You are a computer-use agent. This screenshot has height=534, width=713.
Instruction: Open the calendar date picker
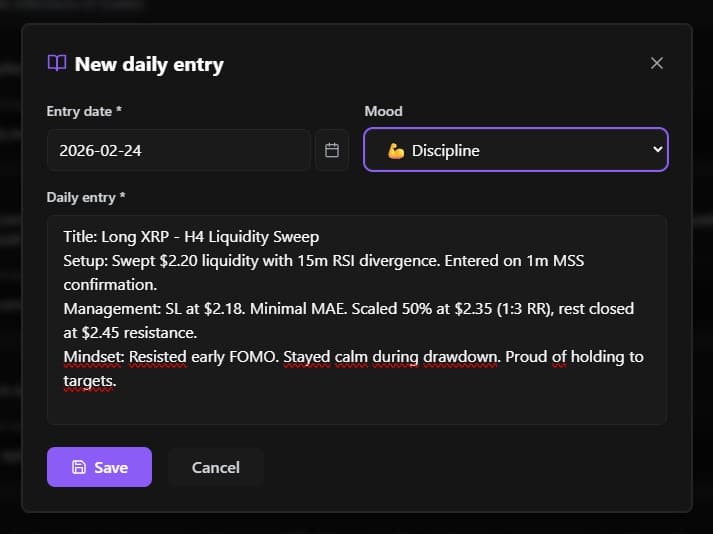coord(332,150)
